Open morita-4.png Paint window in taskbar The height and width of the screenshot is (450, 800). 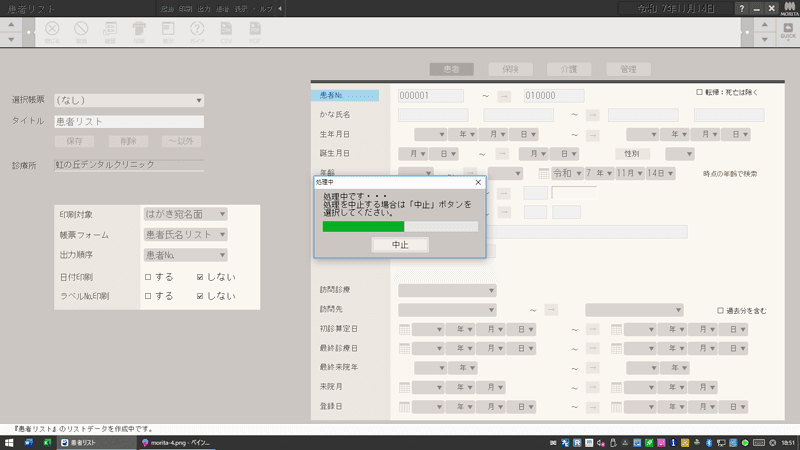tap(176, 443)
